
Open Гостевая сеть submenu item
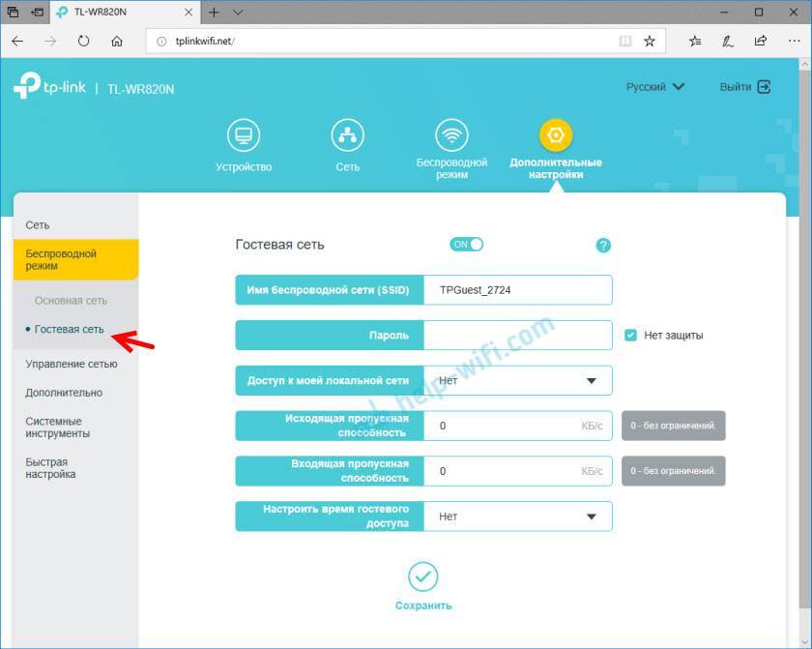pos(69,330)
